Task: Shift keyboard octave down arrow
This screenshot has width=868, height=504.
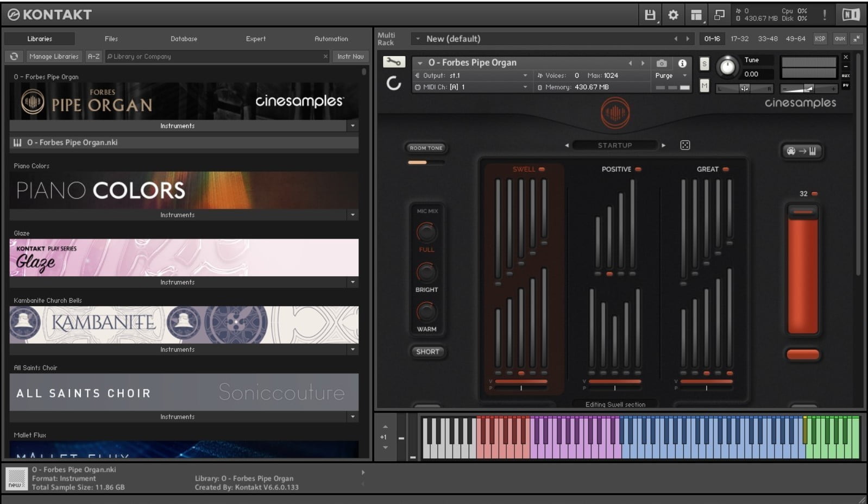Action: [x=385, y=447]
